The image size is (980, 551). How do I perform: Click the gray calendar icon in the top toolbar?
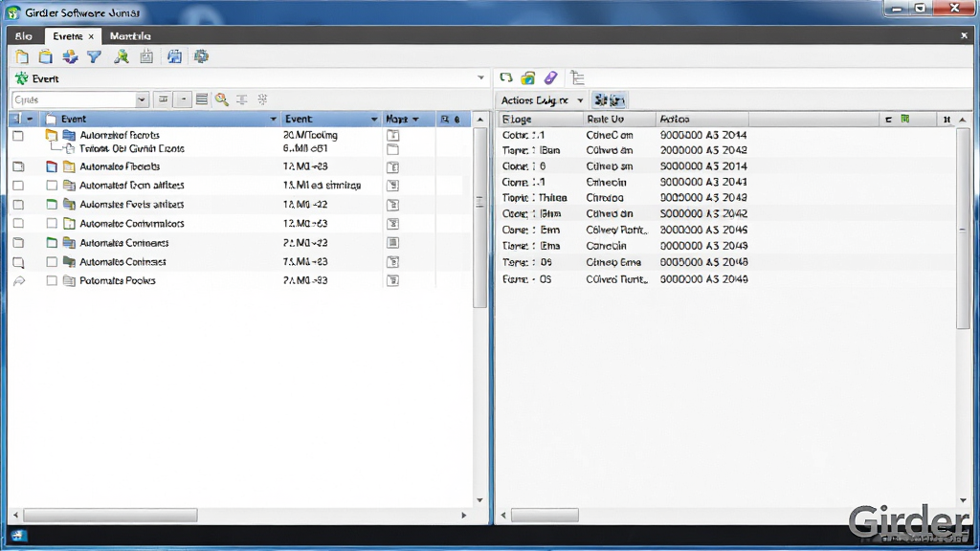coord(146,56)
